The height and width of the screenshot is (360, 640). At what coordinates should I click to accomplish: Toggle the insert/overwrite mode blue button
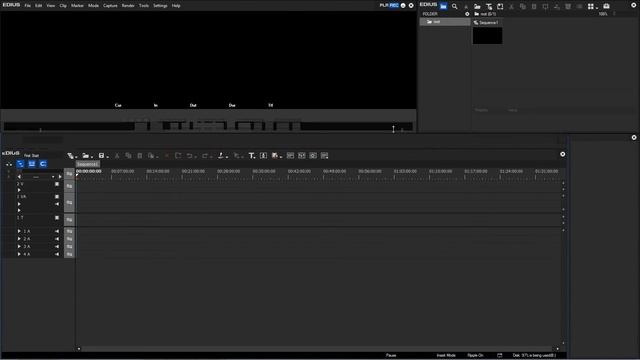tap(20, 164)
